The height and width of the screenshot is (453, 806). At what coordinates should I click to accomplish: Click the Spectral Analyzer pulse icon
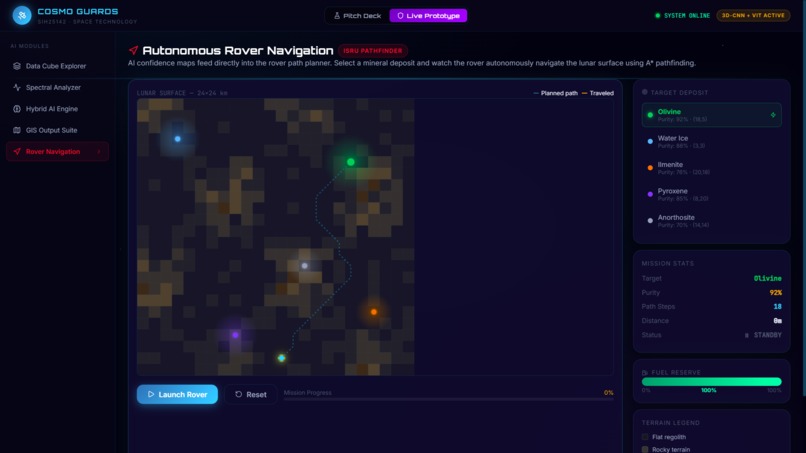(17, 87)
